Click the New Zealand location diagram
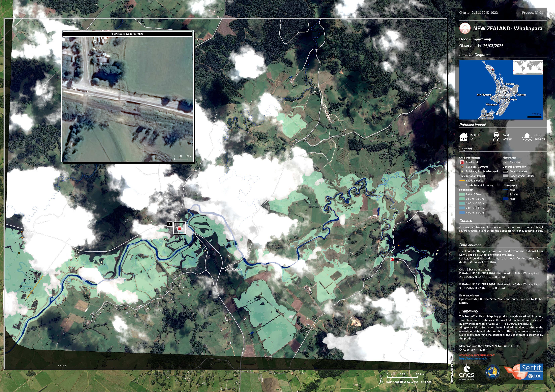The image size is (555, 392). (493, 97)
